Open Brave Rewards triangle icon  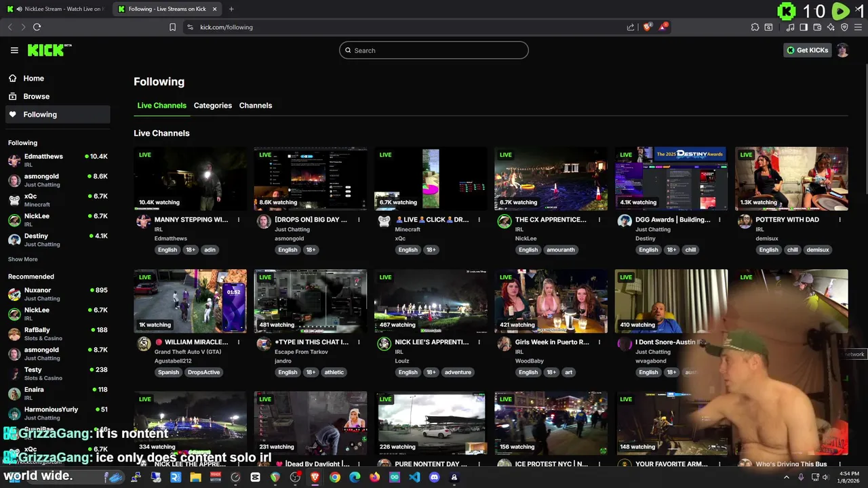663,27
